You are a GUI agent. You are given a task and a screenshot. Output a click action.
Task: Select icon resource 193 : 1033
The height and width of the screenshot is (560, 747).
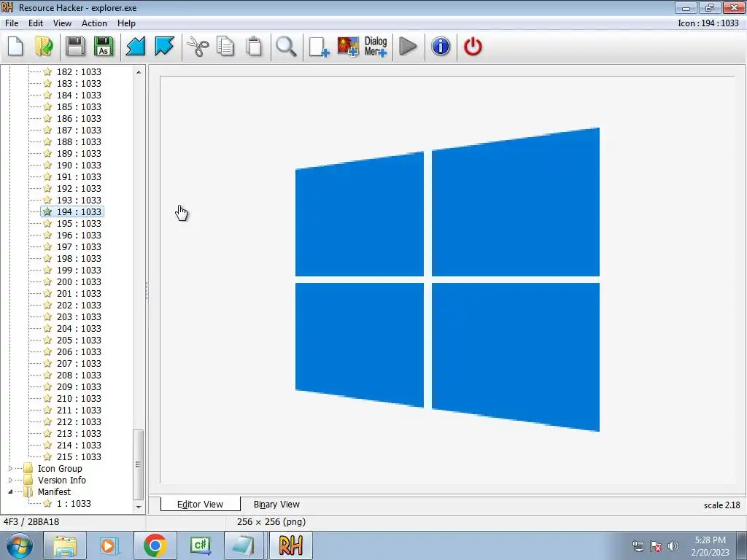[x=79, y=200]
